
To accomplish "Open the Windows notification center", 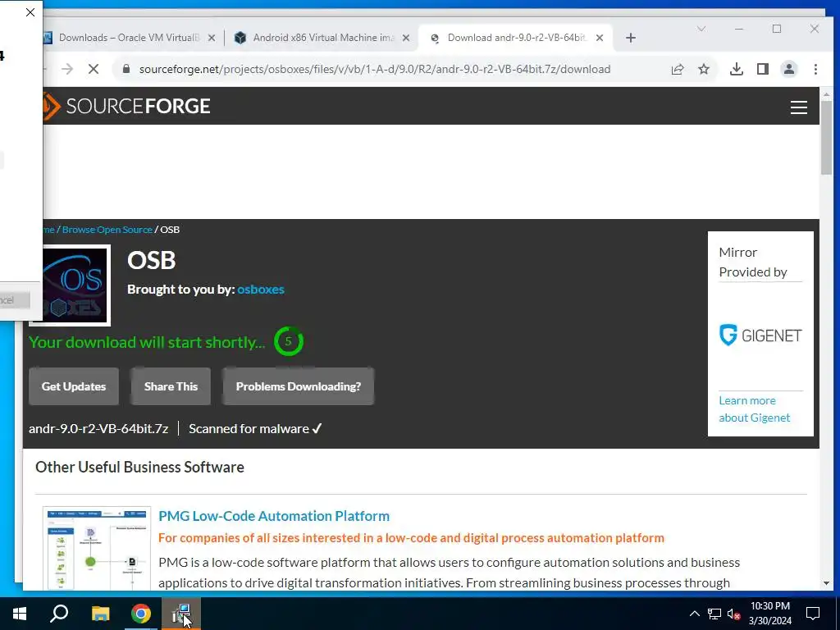I will coord(813,614).
